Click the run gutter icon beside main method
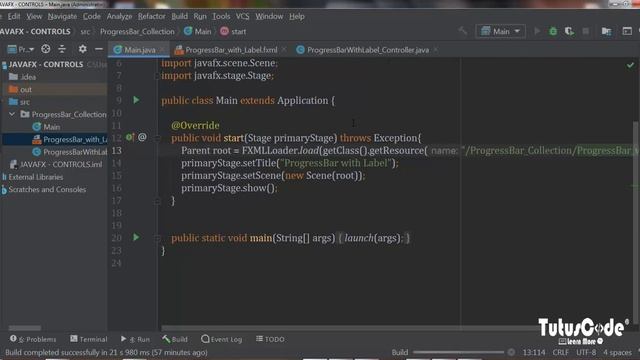The image size is (640, 360). [x=136, y=237]
